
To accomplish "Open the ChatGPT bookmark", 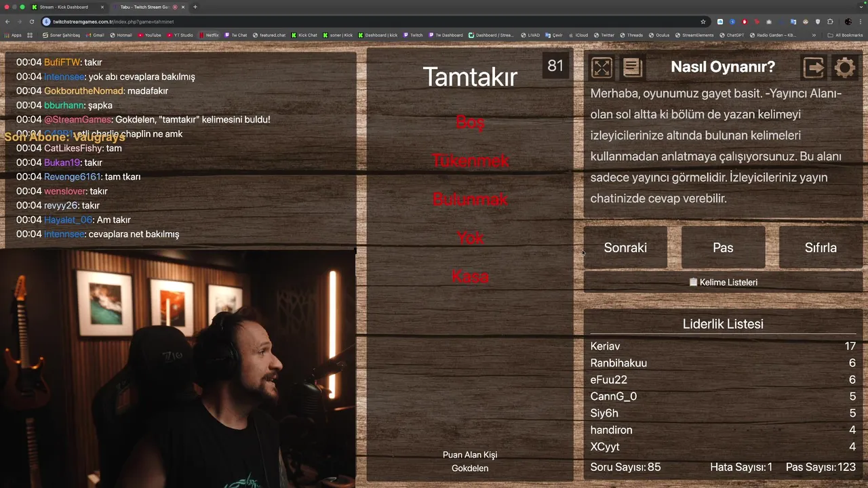I will point(732,35).
